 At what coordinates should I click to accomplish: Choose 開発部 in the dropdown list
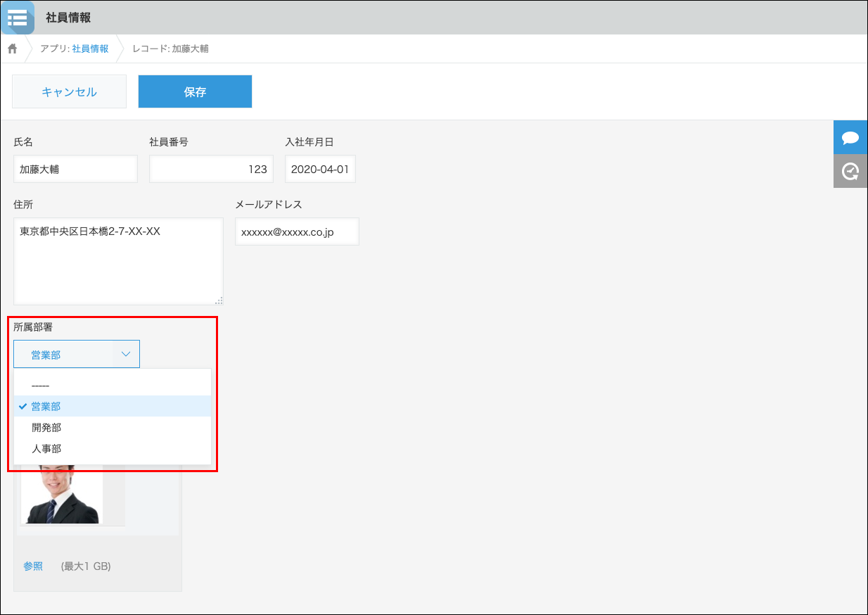tap(113, 427)
